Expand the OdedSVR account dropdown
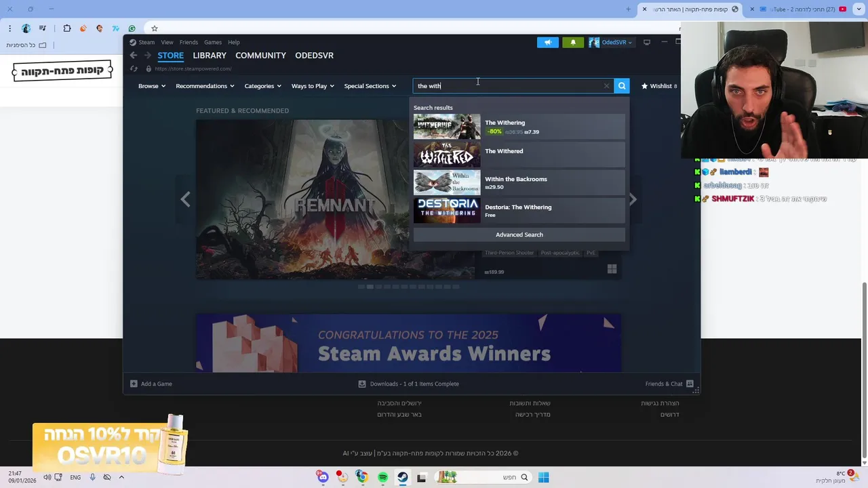 610,42
